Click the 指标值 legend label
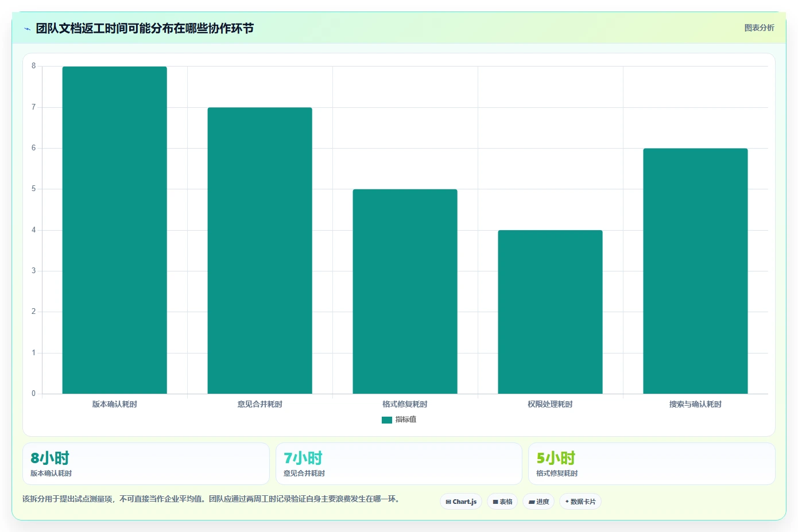Viewport: 798px width, 532px height. [406, 420]
